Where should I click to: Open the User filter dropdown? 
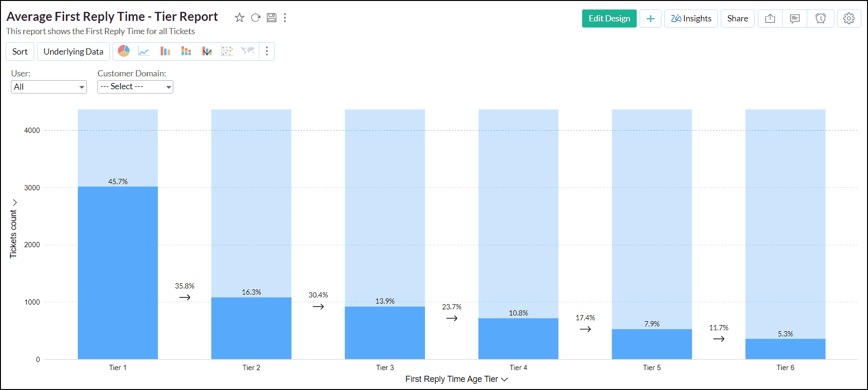tap(48, 87)
